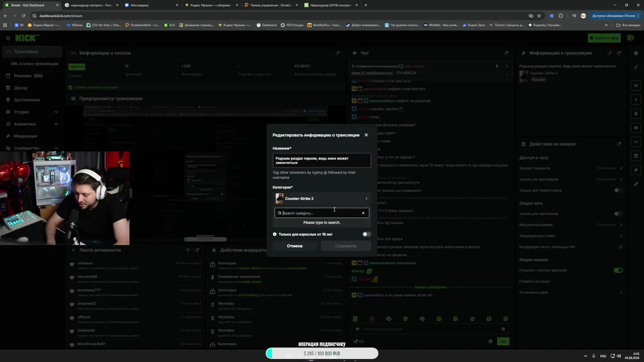Click the Chrome update available button
Image resolution: width=644 pixels, height=362 pixels.
(614, 16)
